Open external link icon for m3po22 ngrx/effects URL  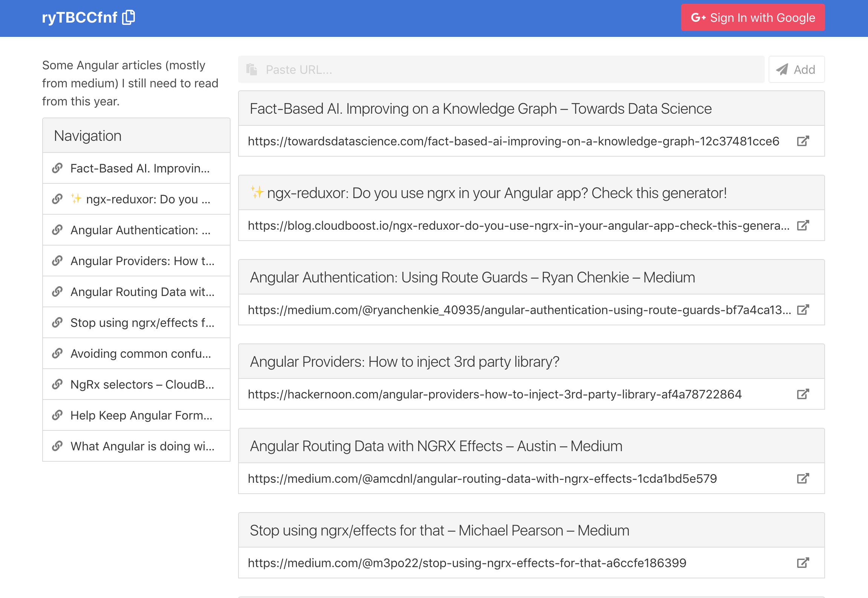(803, 563)
